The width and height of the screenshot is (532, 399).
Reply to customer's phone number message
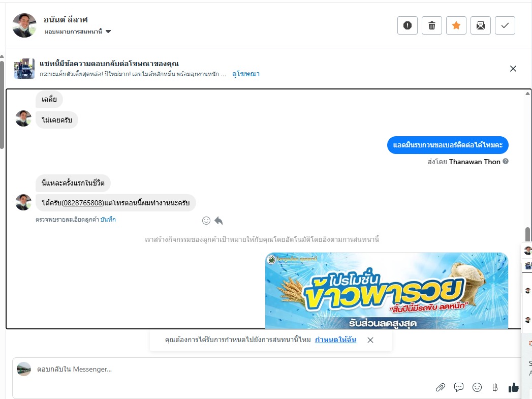(218, 221)
